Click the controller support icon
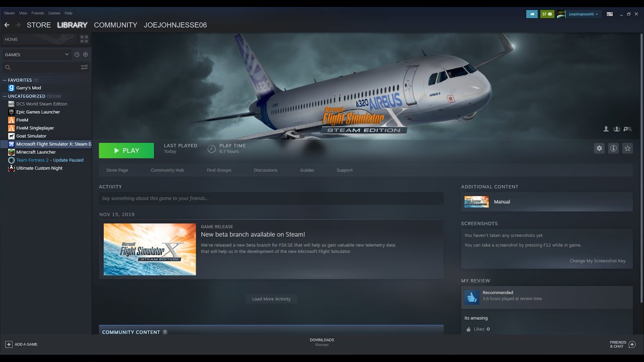644x362 pixels. 627,129
